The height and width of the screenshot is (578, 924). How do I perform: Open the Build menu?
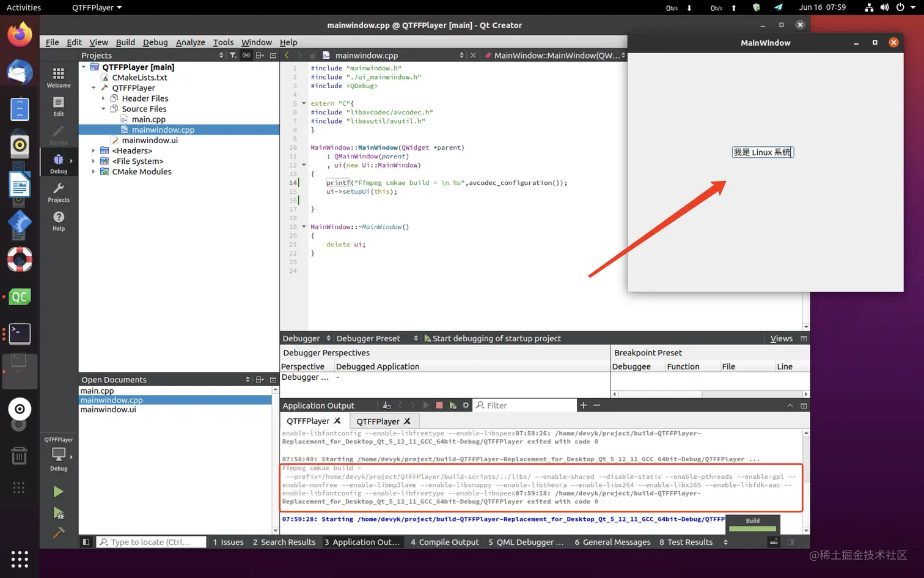click(x=125, y=42)
